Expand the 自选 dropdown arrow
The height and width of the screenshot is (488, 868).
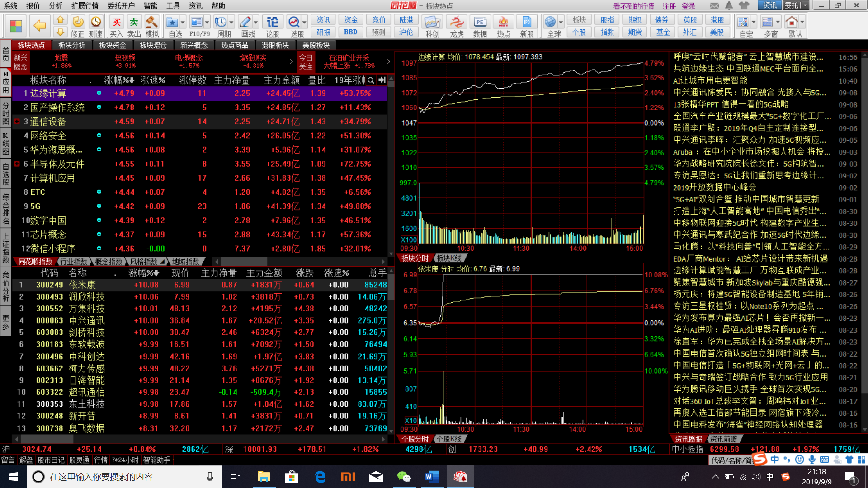click(x=183, y=22)
